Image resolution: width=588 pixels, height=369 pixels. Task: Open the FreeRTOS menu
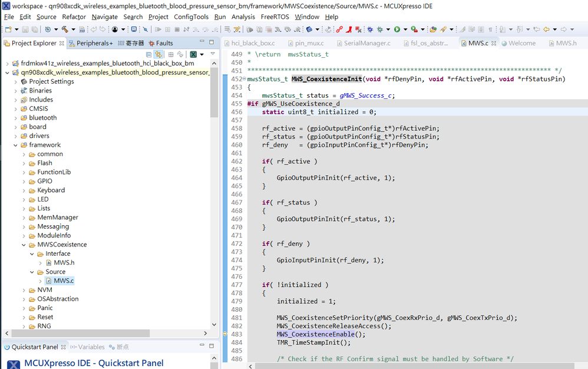[275, 17]
